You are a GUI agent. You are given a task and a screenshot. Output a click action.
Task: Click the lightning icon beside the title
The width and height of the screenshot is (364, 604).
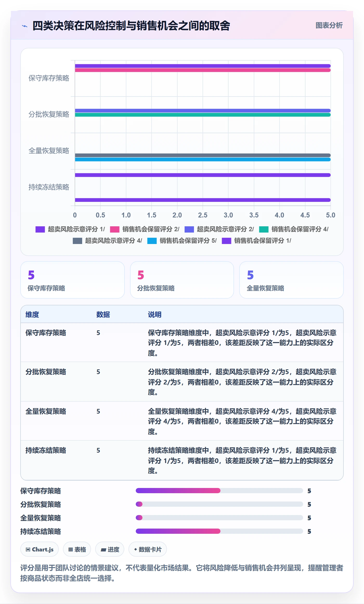25,26
